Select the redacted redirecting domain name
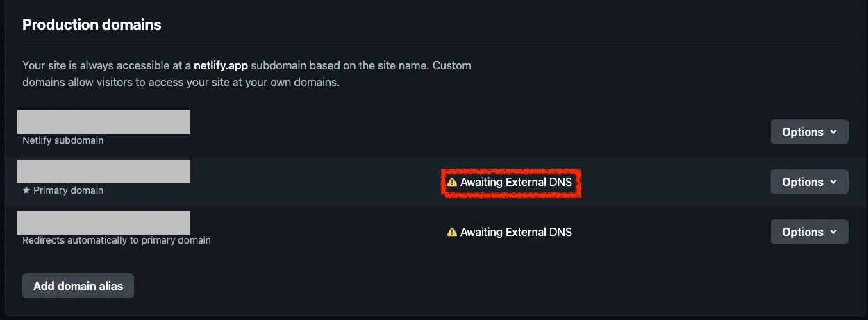868x320 pixels. click(103, 223)
